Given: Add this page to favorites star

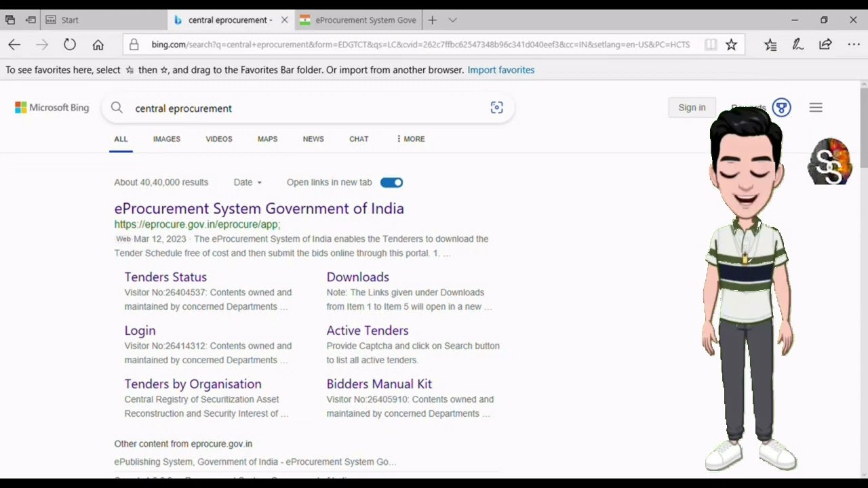Looking at the screenshot, I should 731,45.
